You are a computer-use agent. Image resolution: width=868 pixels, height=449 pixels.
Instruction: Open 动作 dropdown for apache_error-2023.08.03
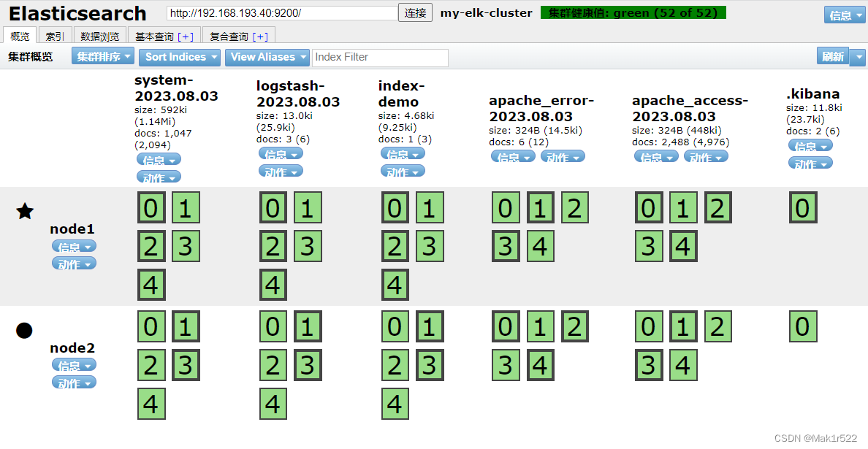(563, 156)
